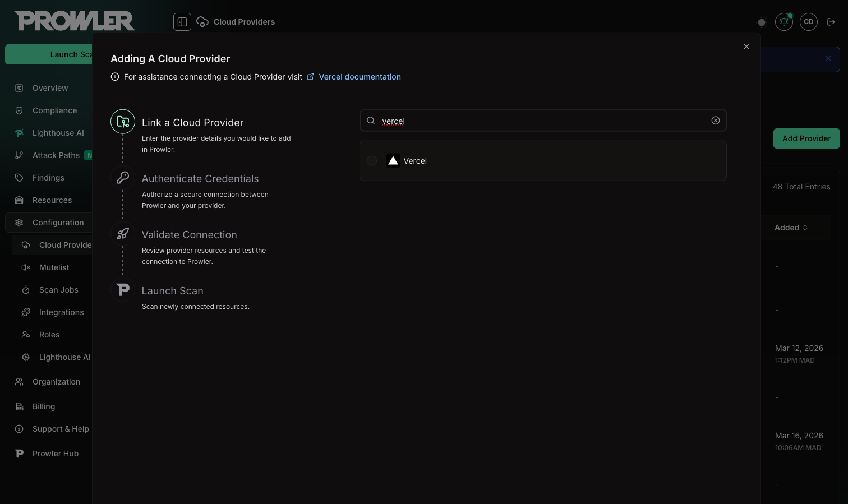This screenshot has width=848, height=504.
Task: Open the CD user avatar
Action: [809, 22]
